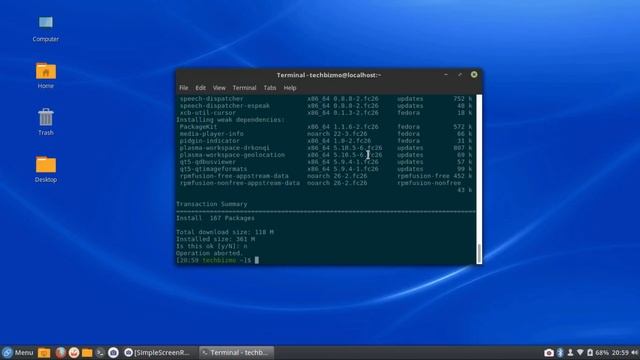Click the 'rpmfusion-free-appstream-data' package name
The height and width of the screenshot is (360, 640).
[234, 176]
